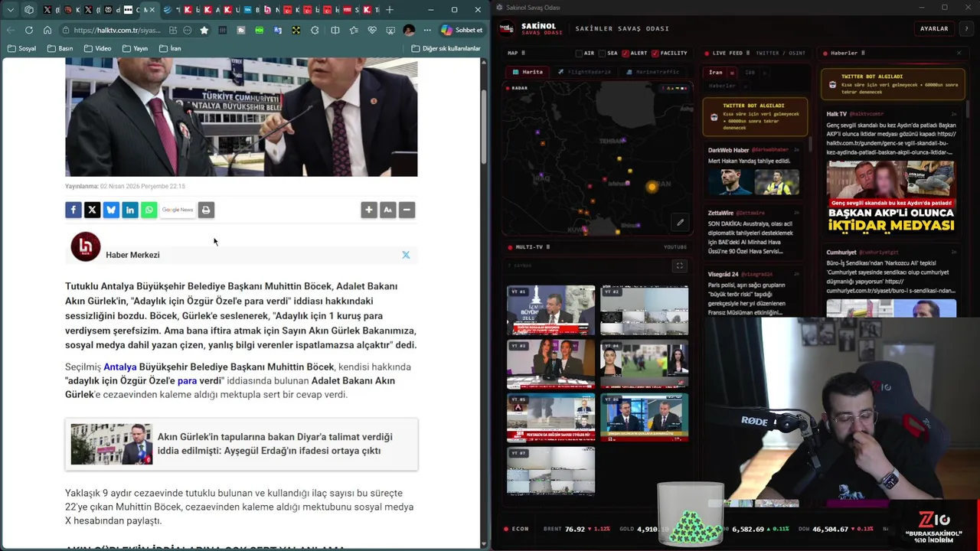Switch to the MarineTraffic tab
980x551 pixels.
tap(653, 72)
